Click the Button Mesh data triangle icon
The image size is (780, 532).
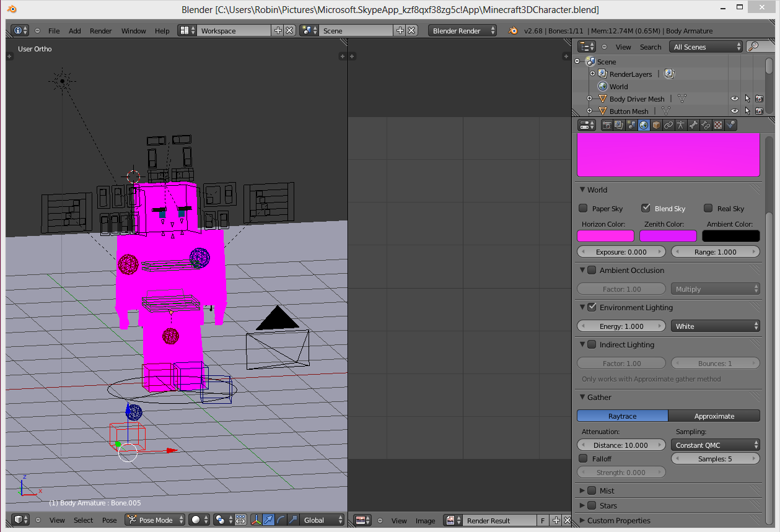click(x=666, y=111)
